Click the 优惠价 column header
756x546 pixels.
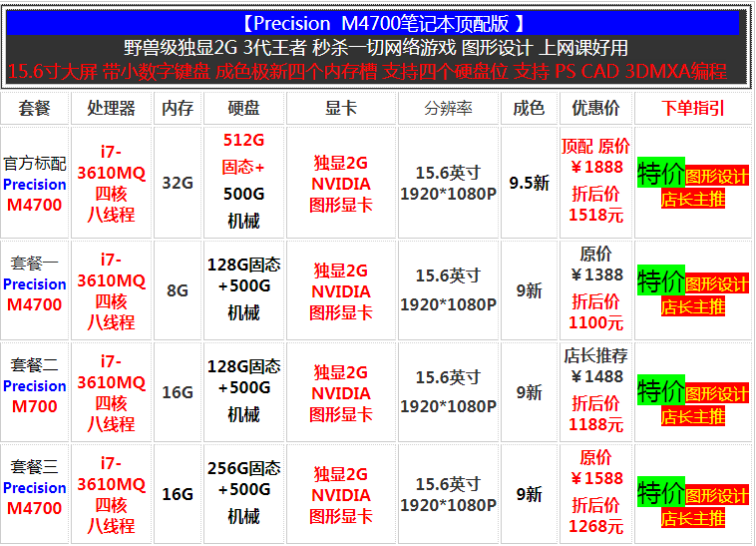point(596,108)
